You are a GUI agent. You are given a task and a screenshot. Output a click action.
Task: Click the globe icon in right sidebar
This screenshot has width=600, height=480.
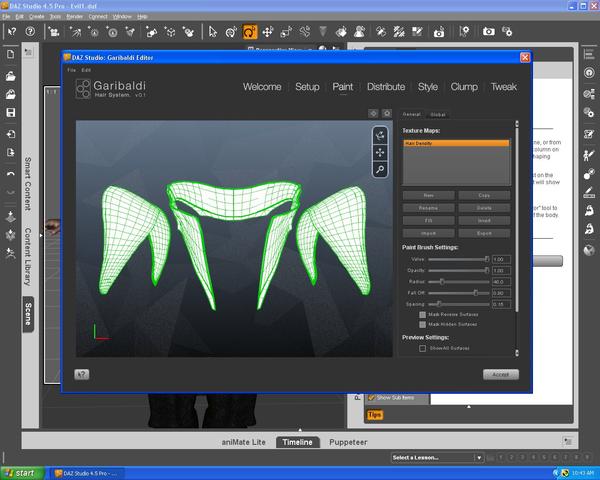pos(589,250)
